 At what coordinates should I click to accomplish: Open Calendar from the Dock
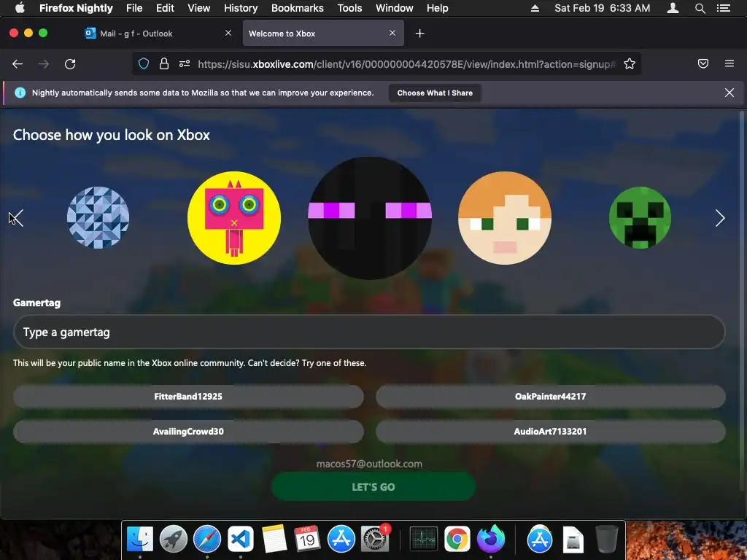point(307,539)
